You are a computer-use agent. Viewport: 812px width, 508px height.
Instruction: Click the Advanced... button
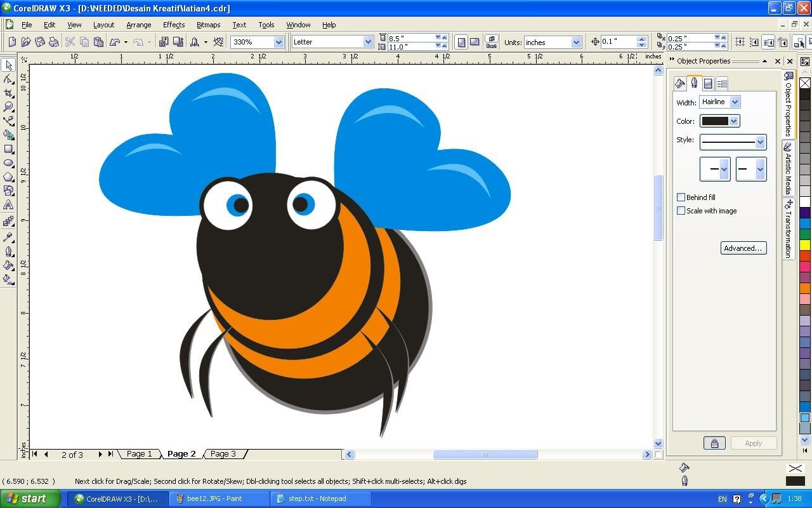(743, 248)
